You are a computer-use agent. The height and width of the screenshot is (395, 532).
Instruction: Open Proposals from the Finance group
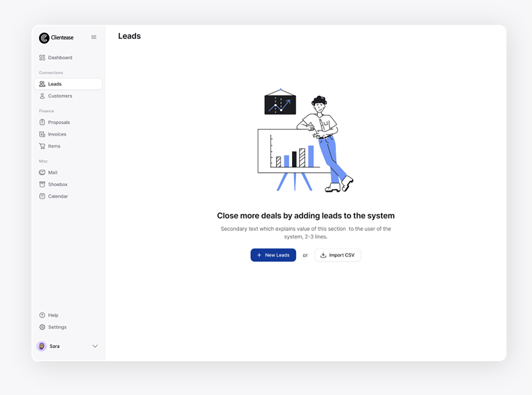point(68,122)
